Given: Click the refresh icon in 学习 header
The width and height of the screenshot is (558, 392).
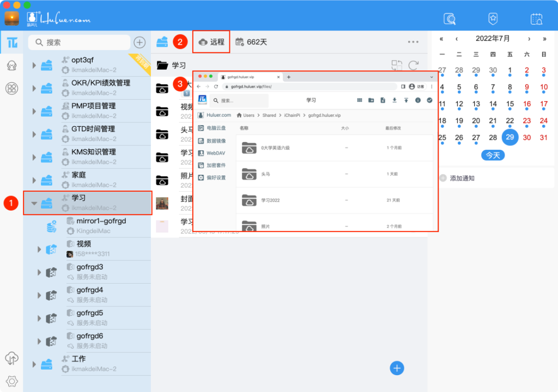Looking at the screenshot, I should coord(414,65).
